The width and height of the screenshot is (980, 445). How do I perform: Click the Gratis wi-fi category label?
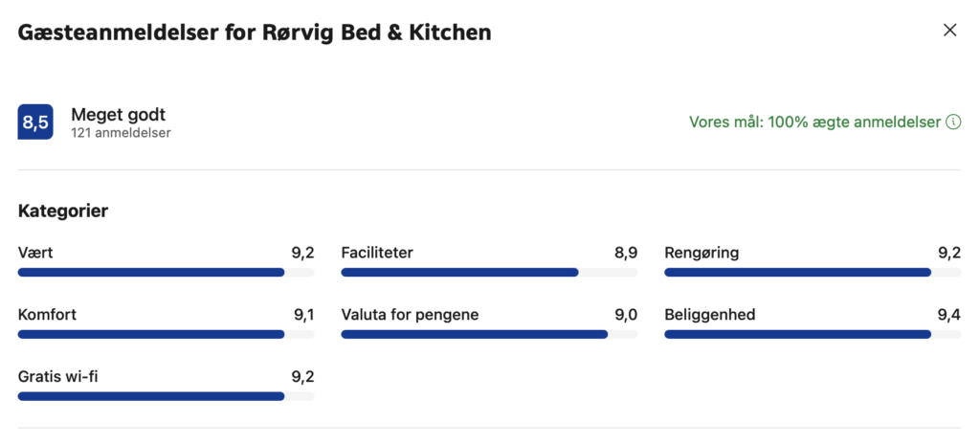[x=58, y=377]
